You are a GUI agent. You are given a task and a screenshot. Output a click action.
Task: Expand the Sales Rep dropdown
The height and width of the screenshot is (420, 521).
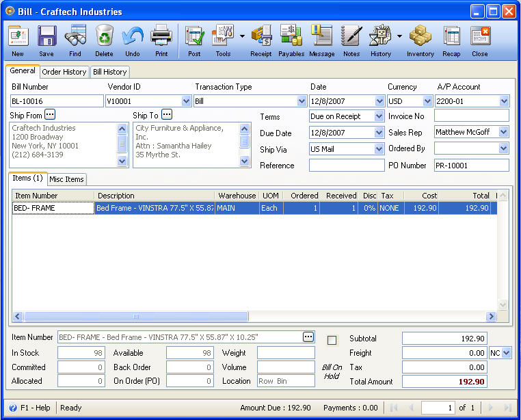click(504, 132)
